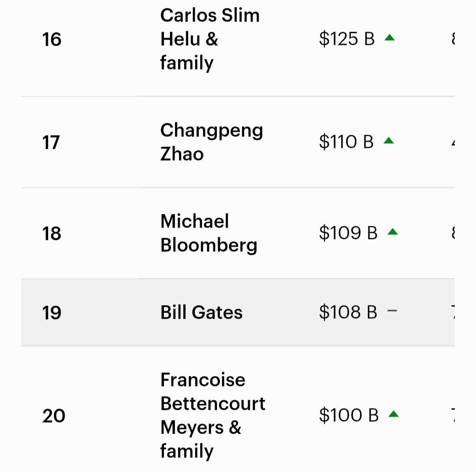Click green up arrow beside $109 B
Viewport: 476px width, 472px height.
pyautogui.click(x=392, y=232)
